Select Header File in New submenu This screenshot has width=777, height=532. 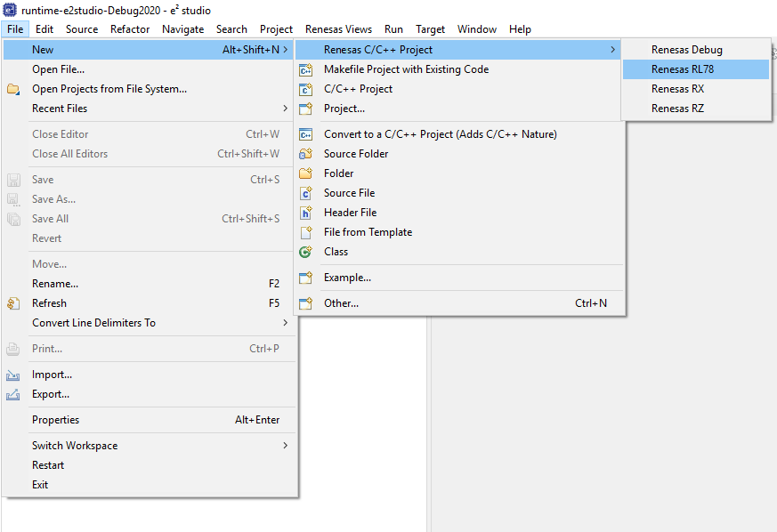459,213
